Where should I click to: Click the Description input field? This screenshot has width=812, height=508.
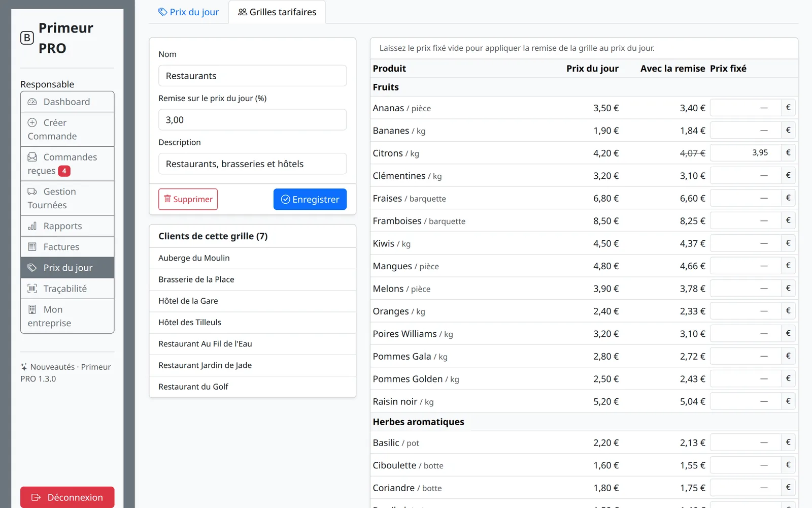click(x=252, y=164)
